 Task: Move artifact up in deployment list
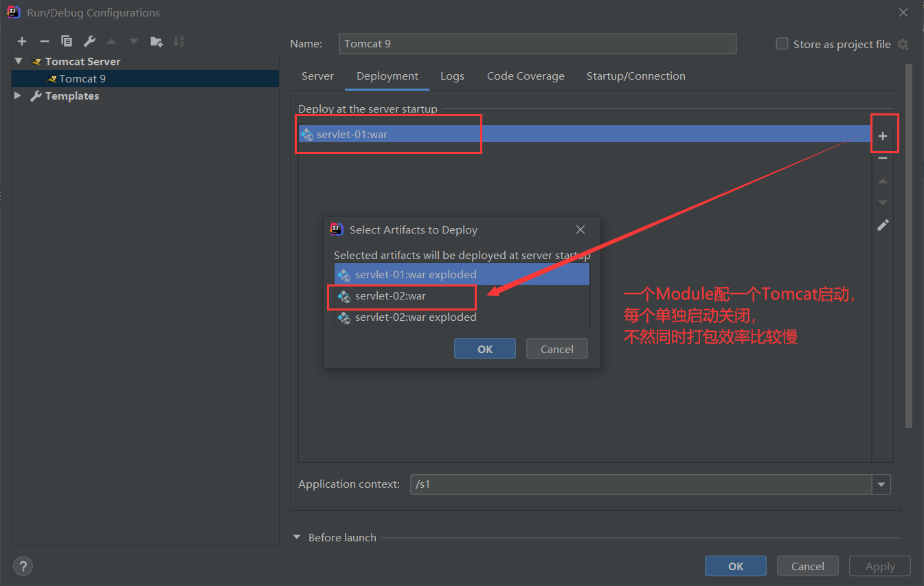coord(883,181)
